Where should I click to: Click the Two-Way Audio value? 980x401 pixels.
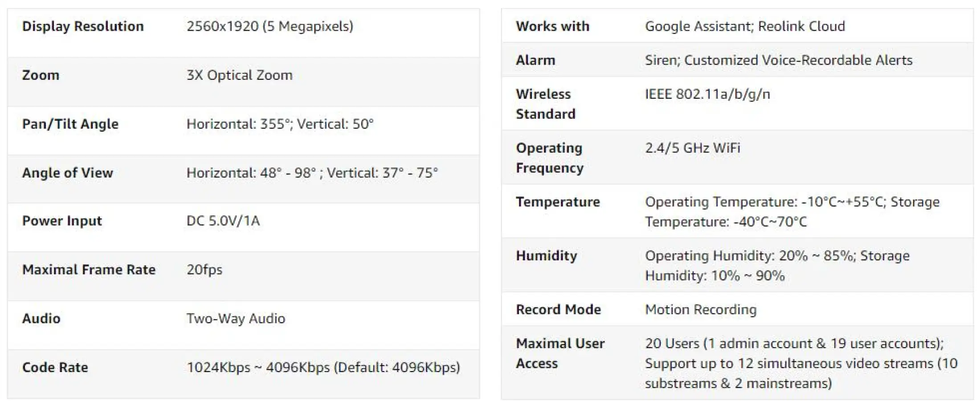click(236, 319)
